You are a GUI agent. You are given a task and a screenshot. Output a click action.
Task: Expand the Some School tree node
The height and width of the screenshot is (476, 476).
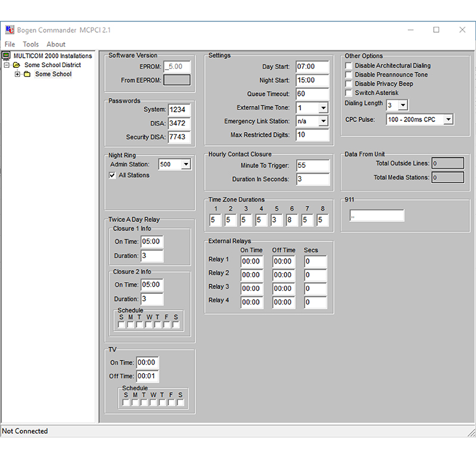[x=18, y=74]
